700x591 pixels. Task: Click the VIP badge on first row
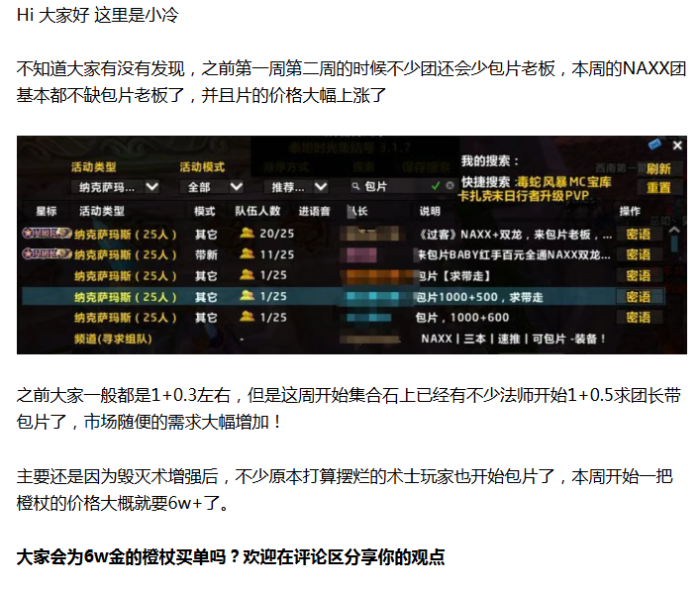[x=47, y=234]
